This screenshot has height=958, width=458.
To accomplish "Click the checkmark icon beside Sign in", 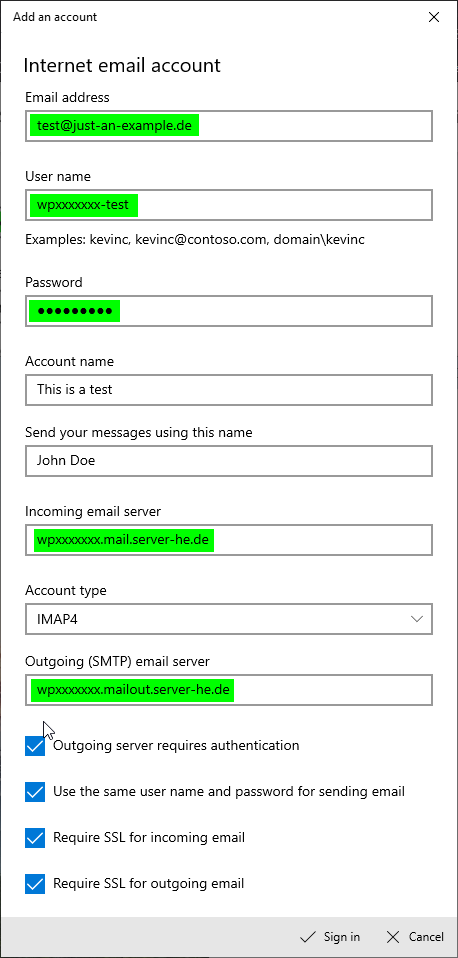I will [x=308, y=937].
